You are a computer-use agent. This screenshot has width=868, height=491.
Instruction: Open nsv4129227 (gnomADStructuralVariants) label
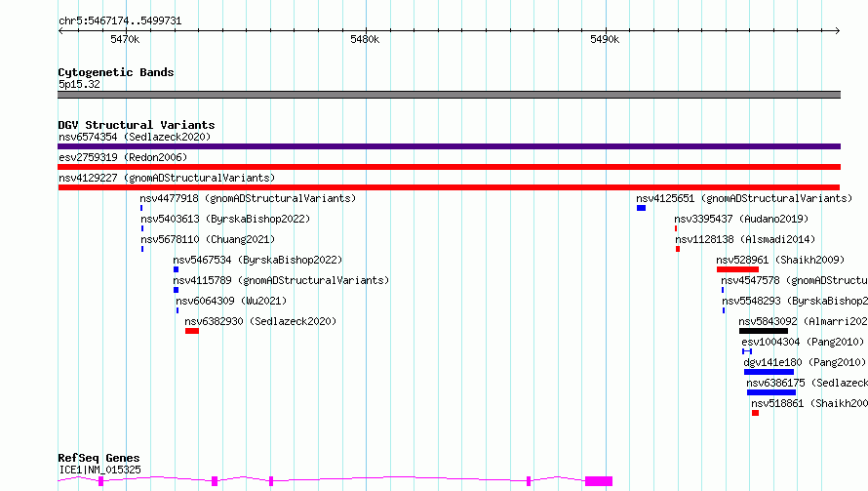pos(167,178)
